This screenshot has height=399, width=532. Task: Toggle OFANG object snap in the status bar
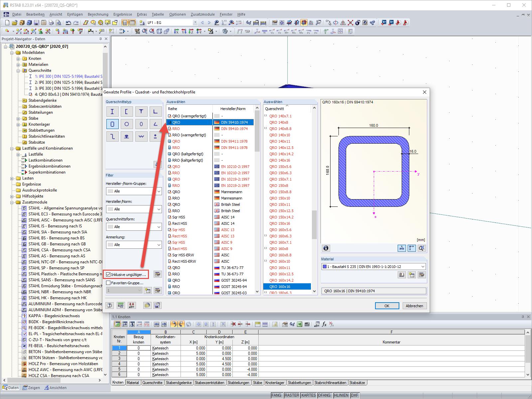324,395
